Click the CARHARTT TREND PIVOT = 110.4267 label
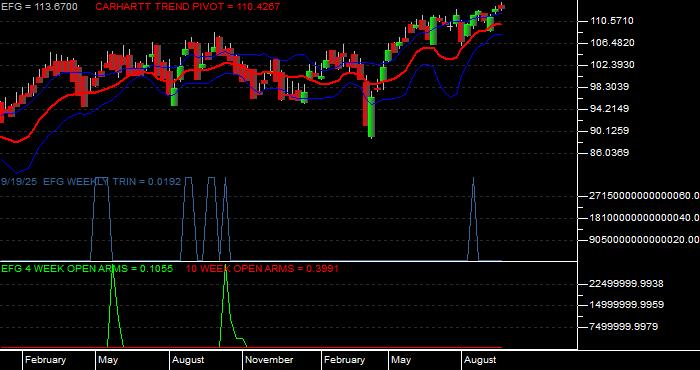Image resolution: width=700 pixels, height=370 pixels. click(x=188, y=7)
